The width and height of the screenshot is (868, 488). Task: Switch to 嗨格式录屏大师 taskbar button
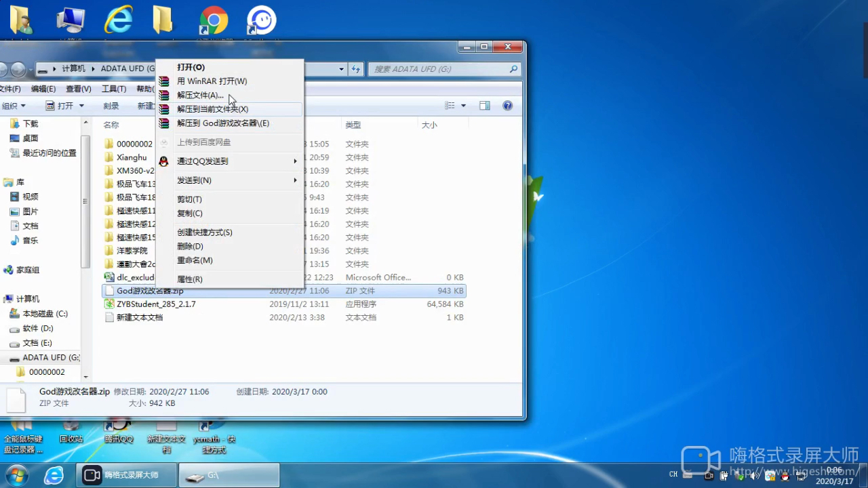pyautogui.click(x=127, y=475)
